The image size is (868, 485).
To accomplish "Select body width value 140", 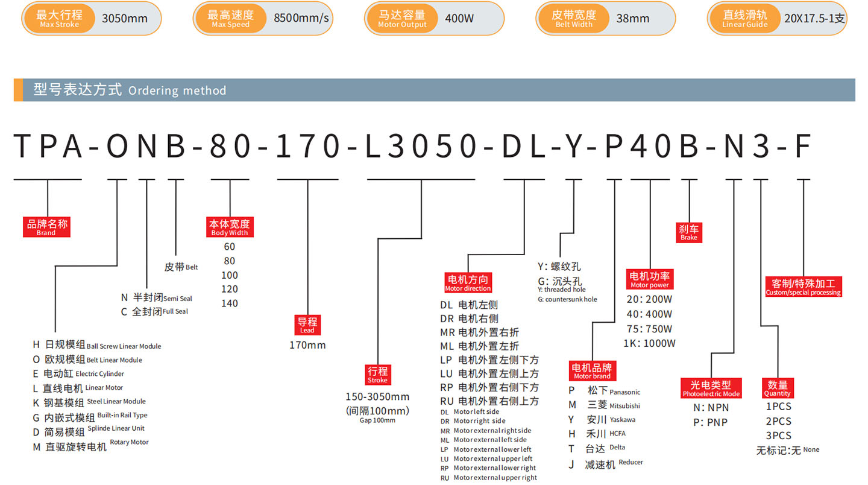I will [230, 303].
